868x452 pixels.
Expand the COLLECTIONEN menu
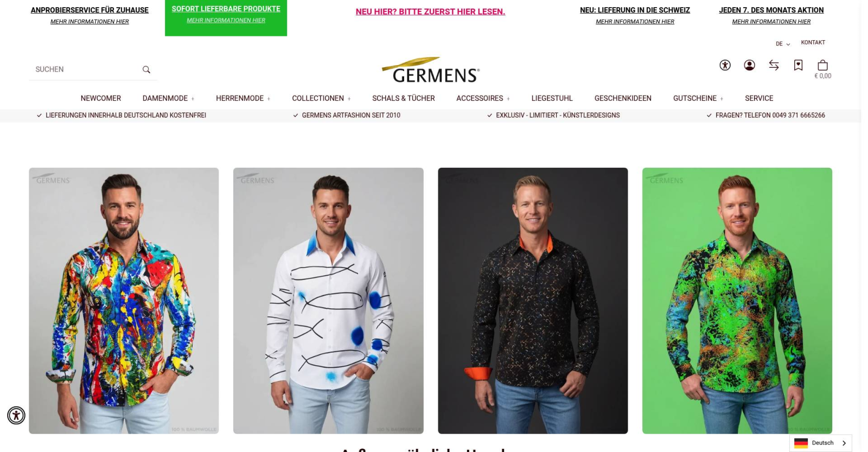point(321,98)
